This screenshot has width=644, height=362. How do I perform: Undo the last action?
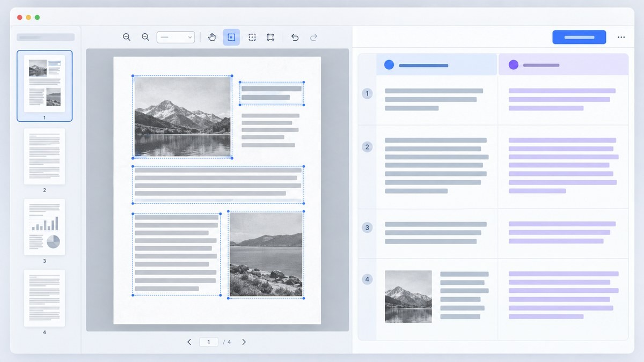295,37
